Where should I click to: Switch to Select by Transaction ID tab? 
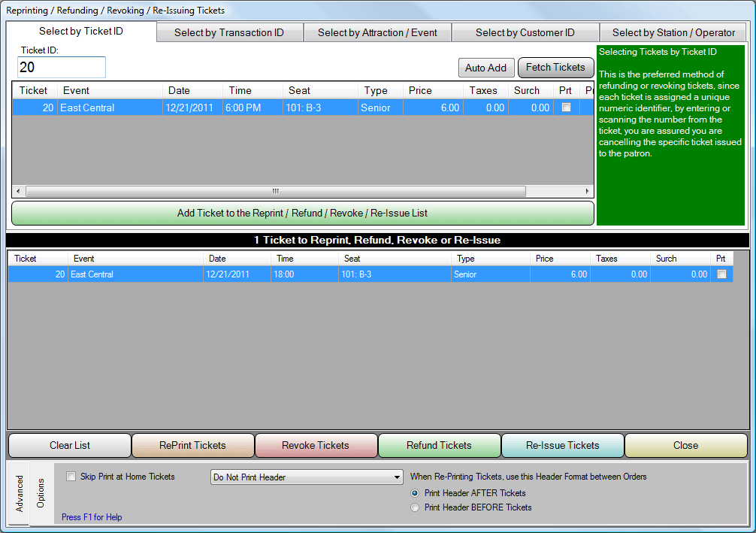point(229,32)
